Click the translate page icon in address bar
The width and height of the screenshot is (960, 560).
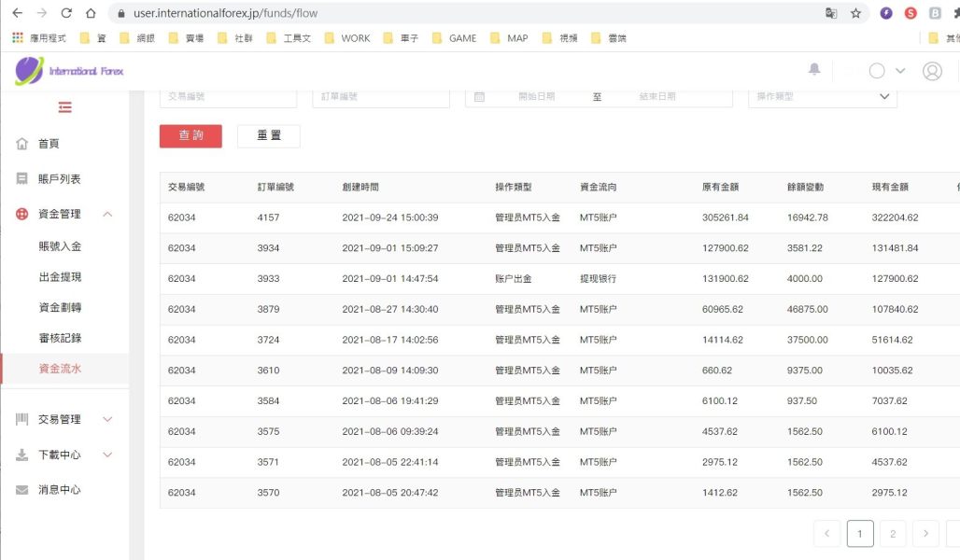point(830,13)
